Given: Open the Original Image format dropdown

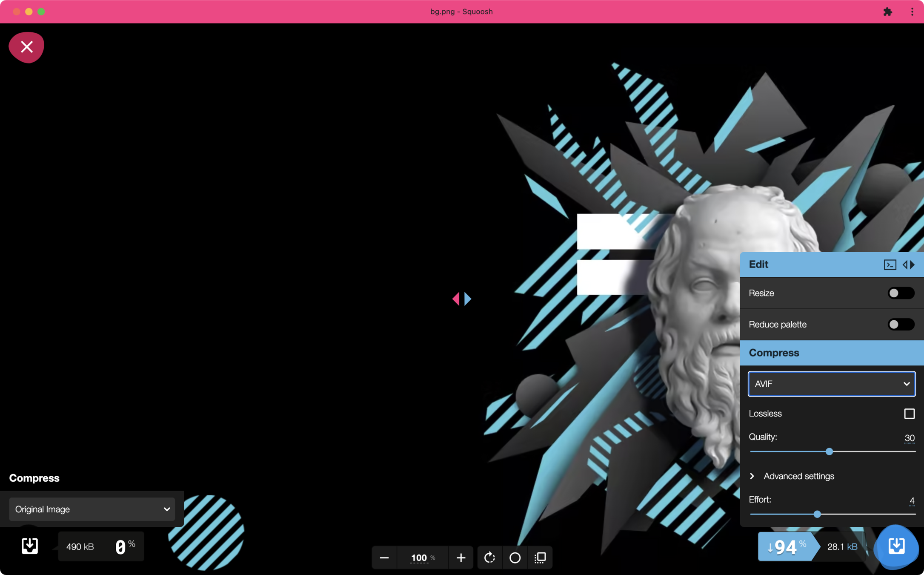Looking at the screenshot, I should click(92, 509).
